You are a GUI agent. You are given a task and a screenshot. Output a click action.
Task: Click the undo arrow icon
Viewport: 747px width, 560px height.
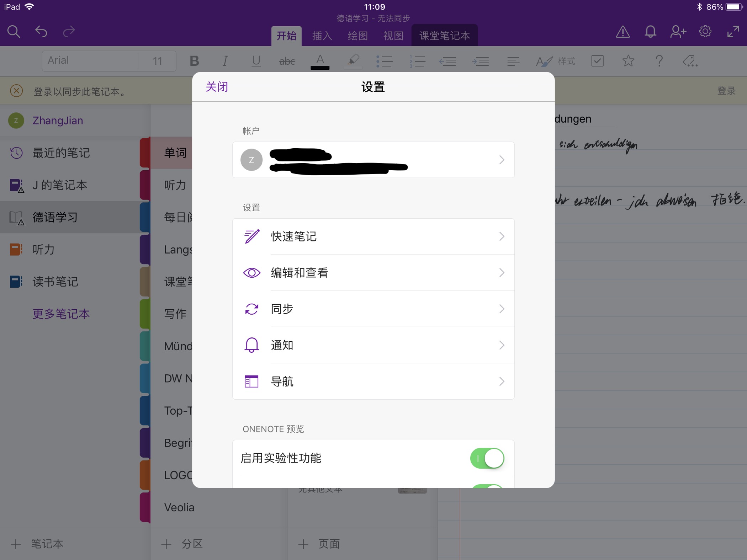41,32
